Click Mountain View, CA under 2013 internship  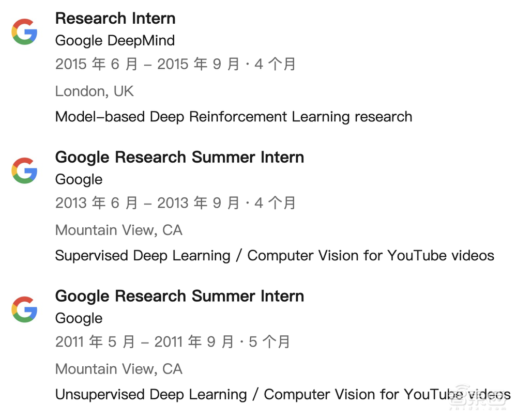(118, 230)
